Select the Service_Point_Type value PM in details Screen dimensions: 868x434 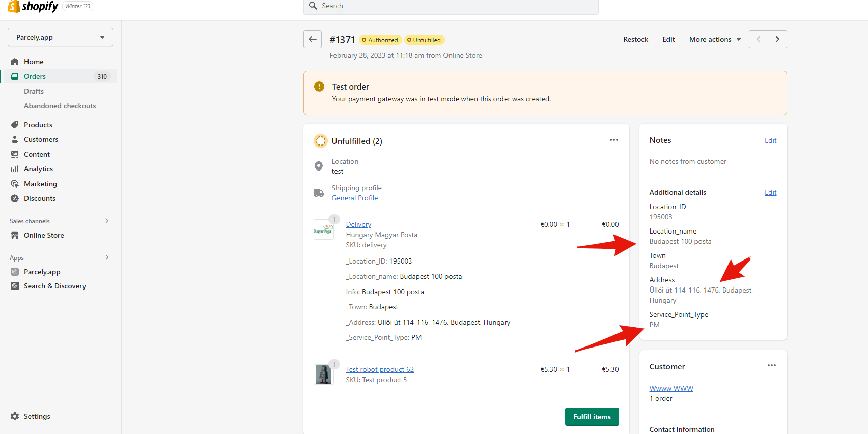coord(654,325)
